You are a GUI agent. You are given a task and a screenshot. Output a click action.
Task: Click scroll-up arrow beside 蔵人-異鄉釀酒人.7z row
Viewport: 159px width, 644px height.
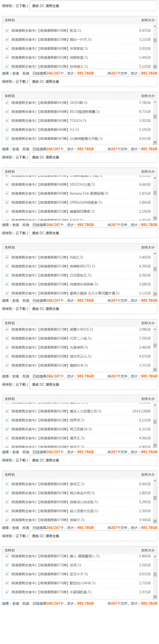click(155, 556)
